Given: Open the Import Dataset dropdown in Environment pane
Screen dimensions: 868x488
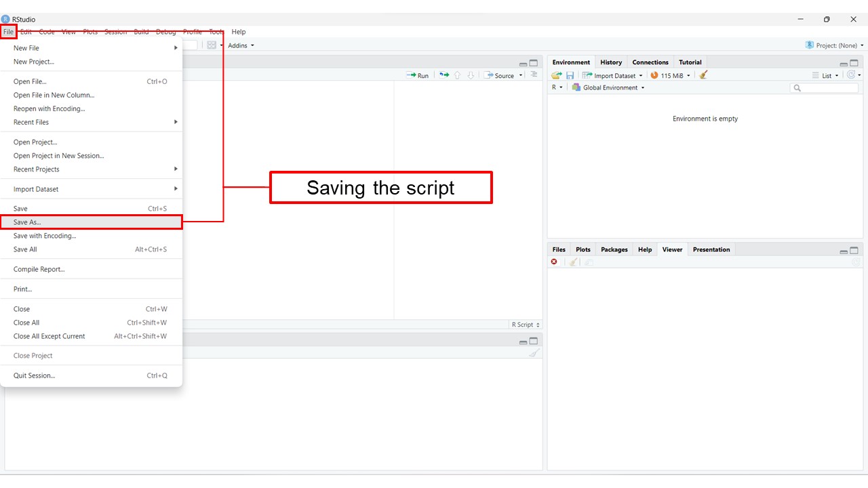Looking at the screenshot, I should click(x=612, y=75).
